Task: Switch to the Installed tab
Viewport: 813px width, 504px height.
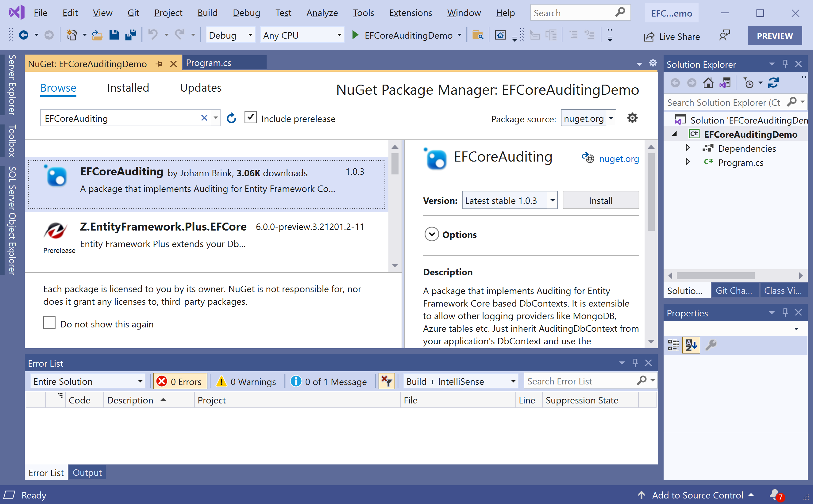Action: coord(128,88)
